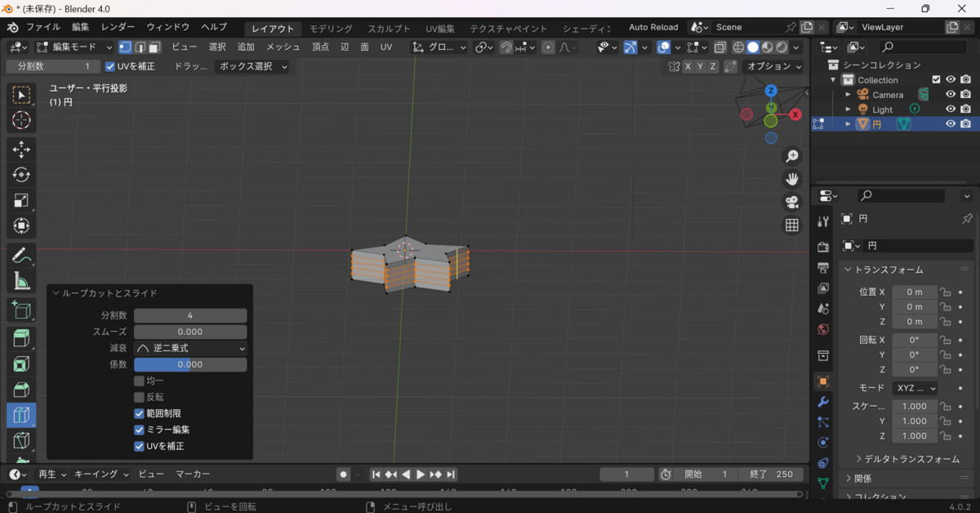Switch to the モデリング workspace tab

(331, 29)
